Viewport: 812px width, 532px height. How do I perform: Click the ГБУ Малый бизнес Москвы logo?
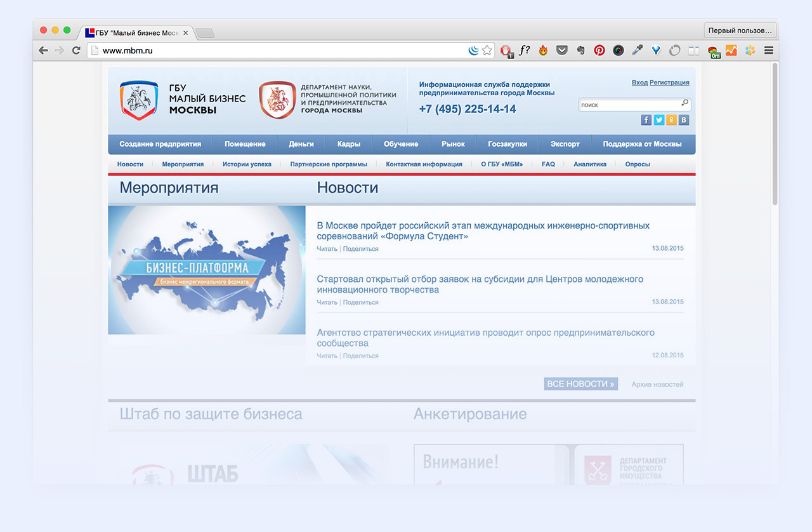coord(183,100)
